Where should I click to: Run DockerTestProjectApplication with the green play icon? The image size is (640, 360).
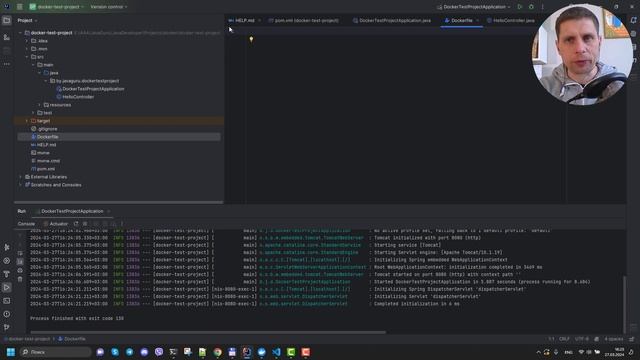pyautogui.click(x=520, y=7)
